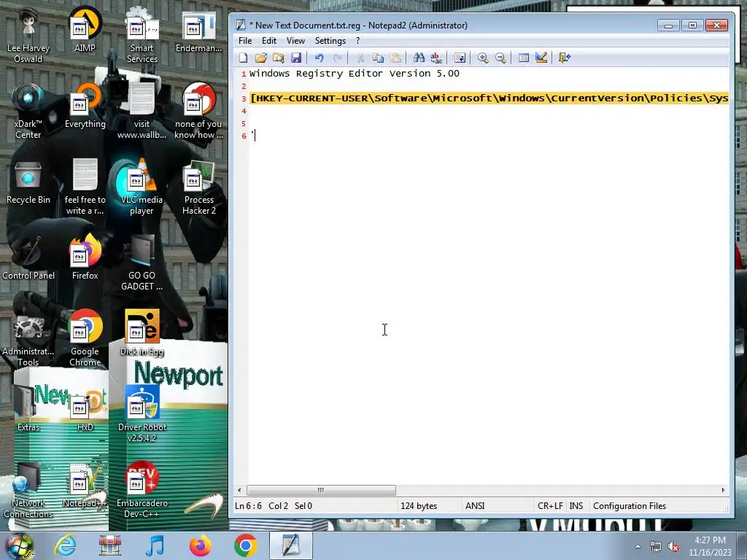Launch Internet Explorer from the taskbar
The width and height of the screenshot is (747, 560).
[65, 545]
